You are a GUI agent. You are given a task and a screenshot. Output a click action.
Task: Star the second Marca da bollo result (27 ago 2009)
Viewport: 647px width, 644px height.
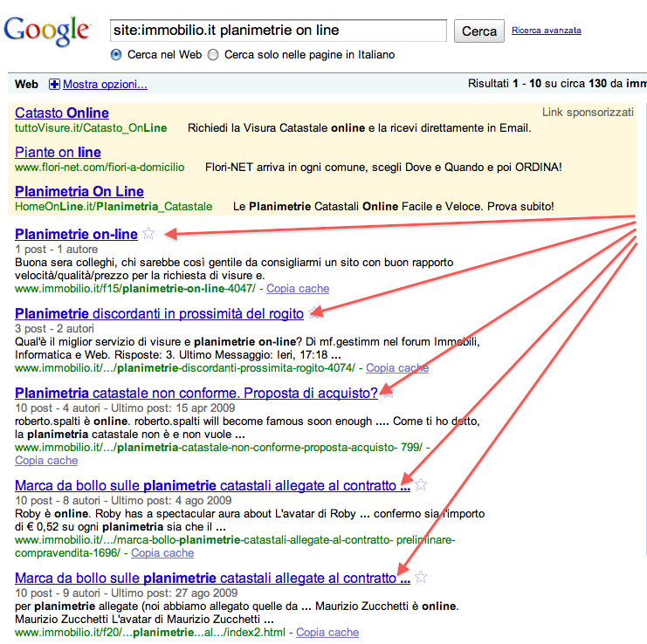421,577
